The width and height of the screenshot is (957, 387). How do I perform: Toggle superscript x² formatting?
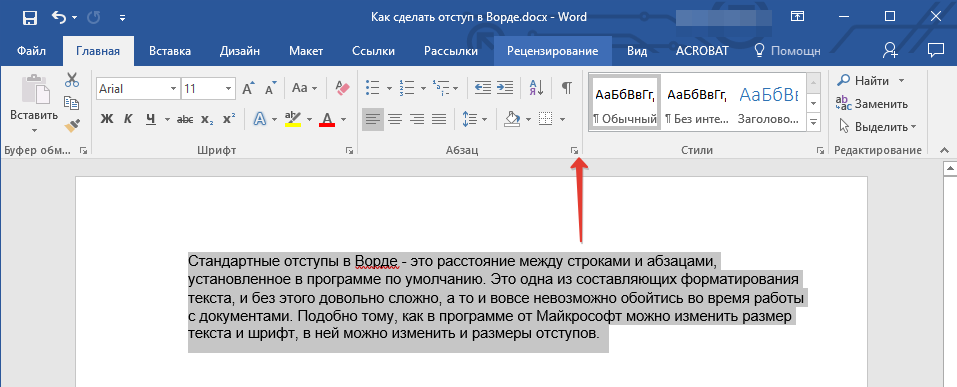229,119
